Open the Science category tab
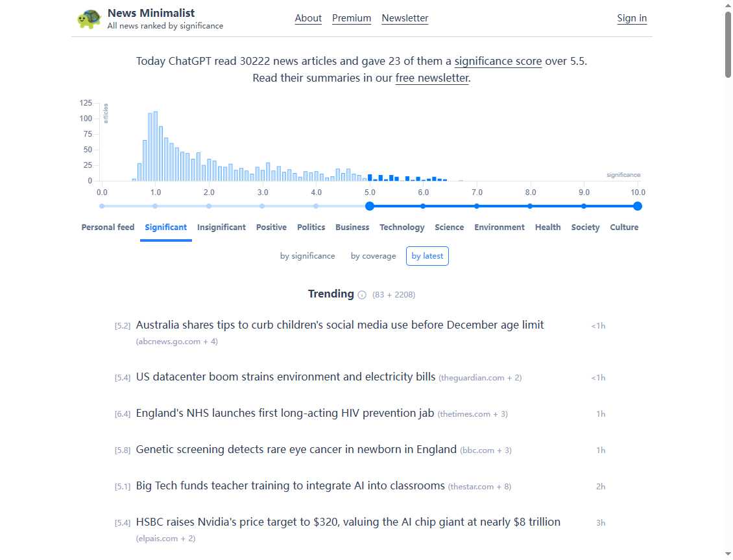The height and width of the screenshot is (560, 733). (449, 227)
